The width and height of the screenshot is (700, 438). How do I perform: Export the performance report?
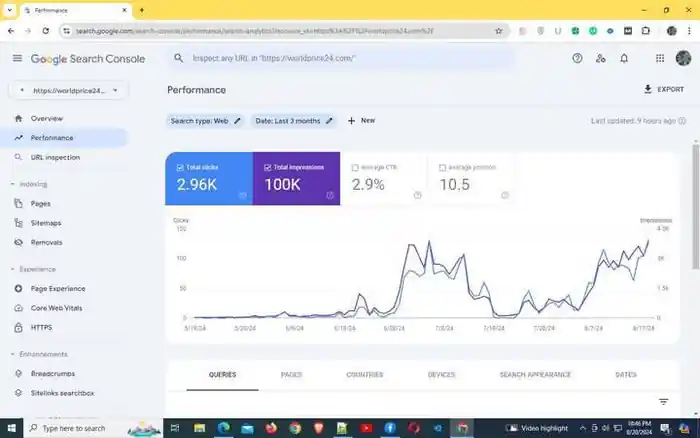(x=664, y=89)
